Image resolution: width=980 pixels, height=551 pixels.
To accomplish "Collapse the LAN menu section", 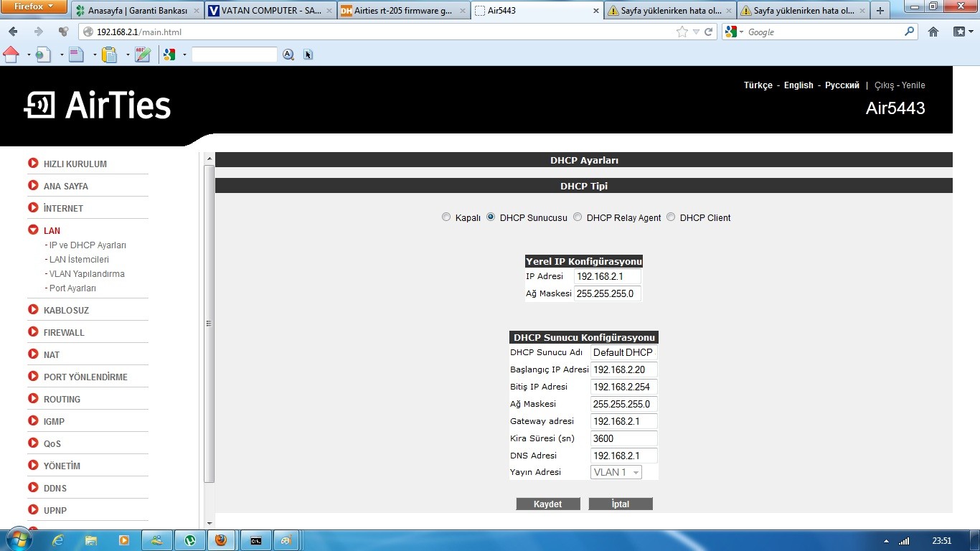I will [33, 230].
